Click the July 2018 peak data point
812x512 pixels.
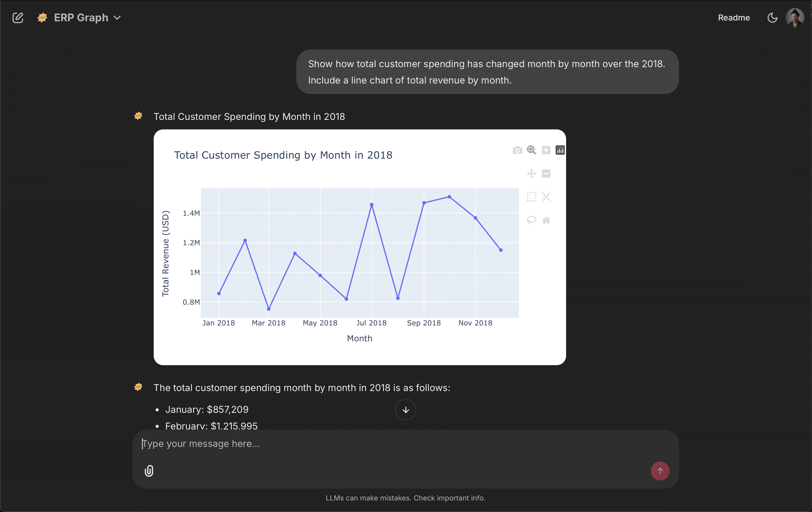coord(372,205)
